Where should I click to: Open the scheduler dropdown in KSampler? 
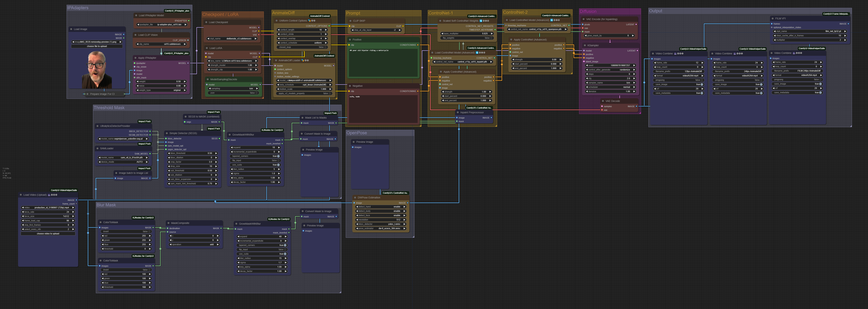[x=610, y=87]
